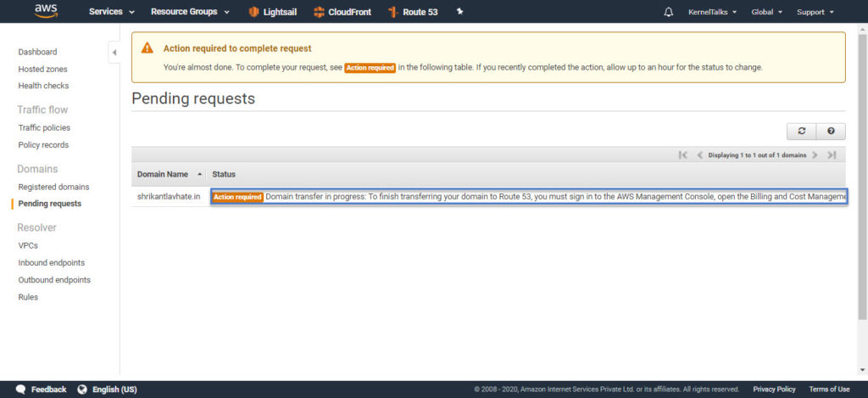The image size is (868, 398).
Task: Open Traffic policies in sidebar
Action: pyautogui.click(x=44, y=127)
